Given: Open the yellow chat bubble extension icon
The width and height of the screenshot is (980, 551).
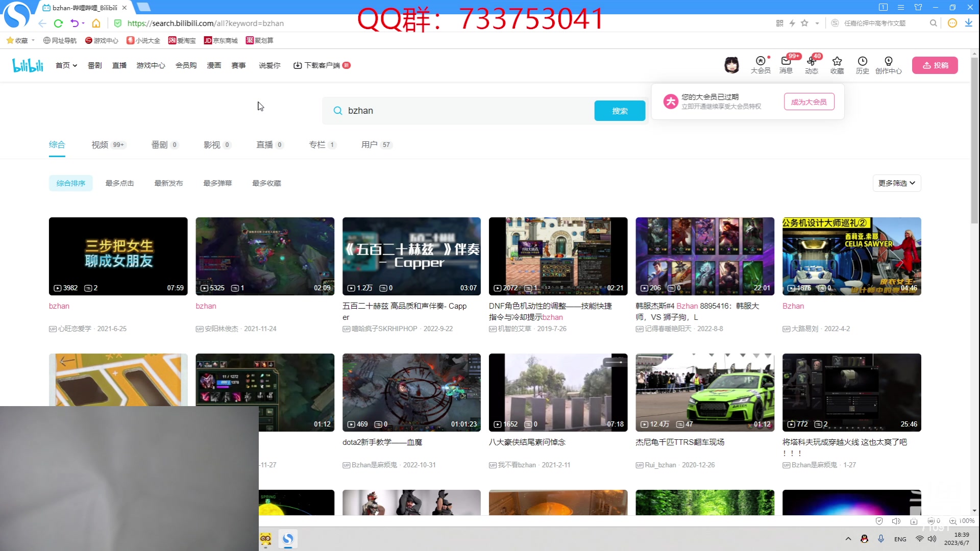Looking at the screenshot, I should tap(952, 23).
